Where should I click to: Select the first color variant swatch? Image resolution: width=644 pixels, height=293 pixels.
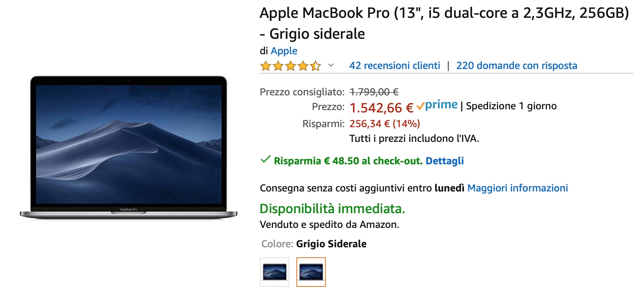click(x=275, y=272)
